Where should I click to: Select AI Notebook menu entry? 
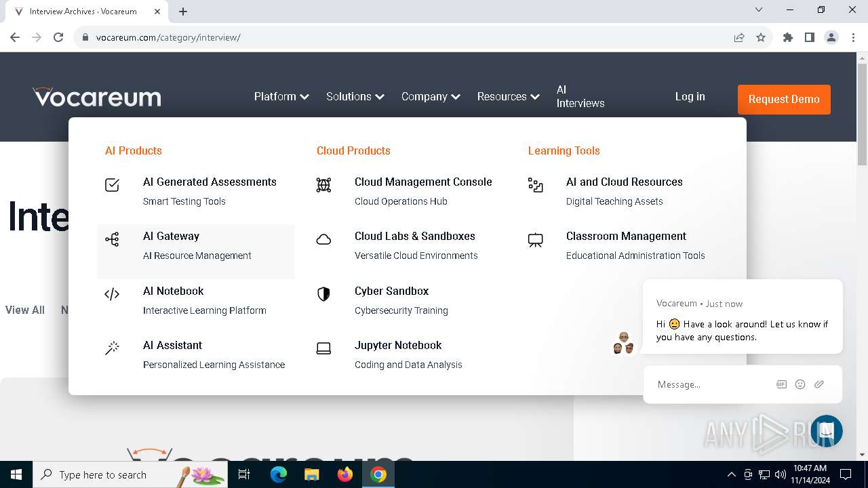[x=197, y=300]
